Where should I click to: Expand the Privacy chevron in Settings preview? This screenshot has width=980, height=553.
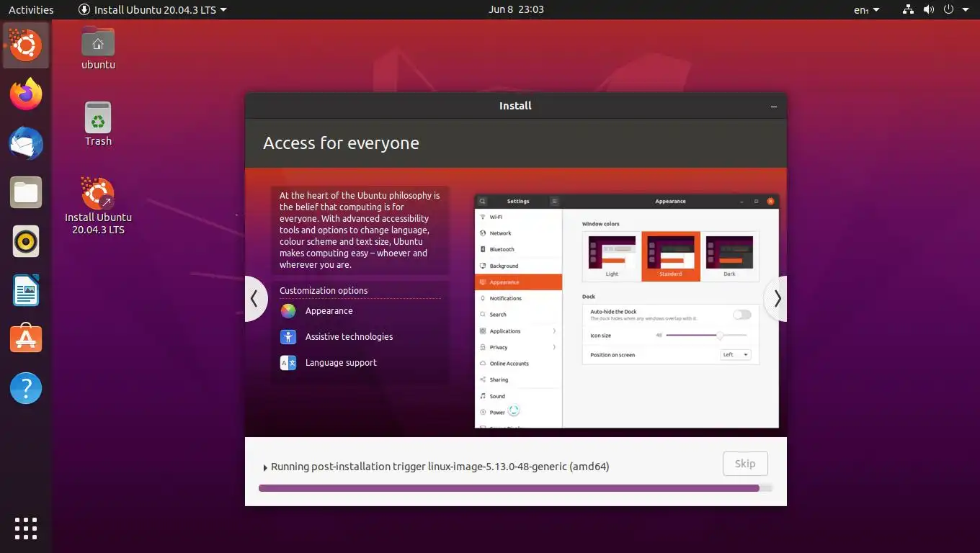pyautogui.click(x=554, y=347)
